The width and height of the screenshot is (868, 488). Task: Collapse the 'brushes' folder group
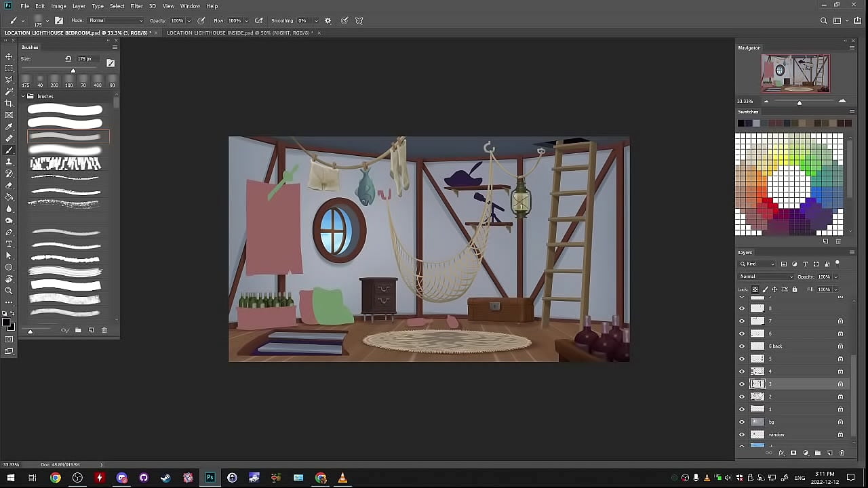coord(22,96)
